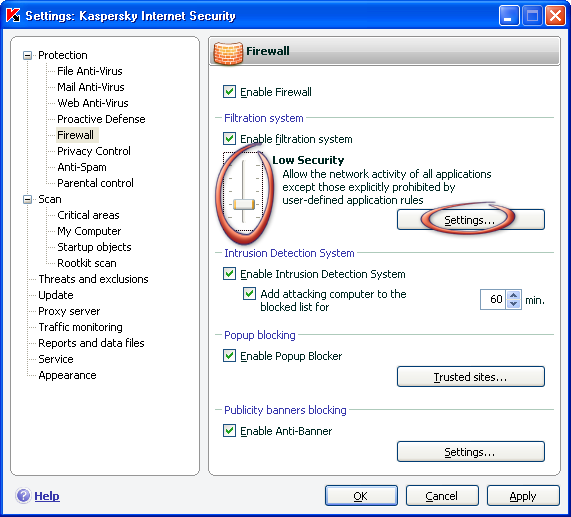Click the blocked list minutes field
The image size is (571, 517).
point(493,299)
